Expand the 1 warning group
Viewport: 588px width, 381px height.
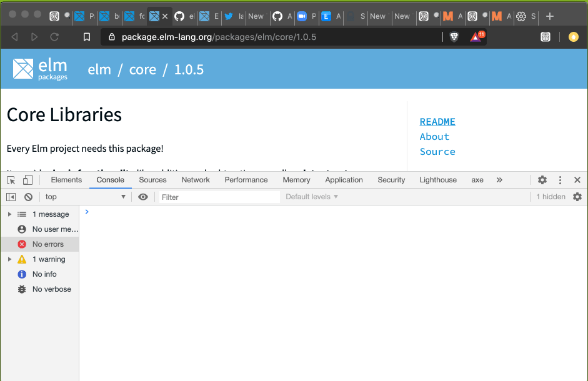(x=9, y=259)
